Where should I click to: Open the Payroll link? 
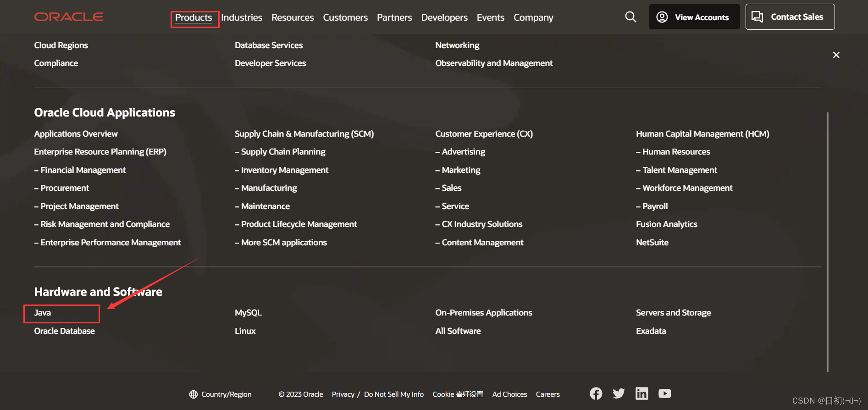[x=652, y=206]
